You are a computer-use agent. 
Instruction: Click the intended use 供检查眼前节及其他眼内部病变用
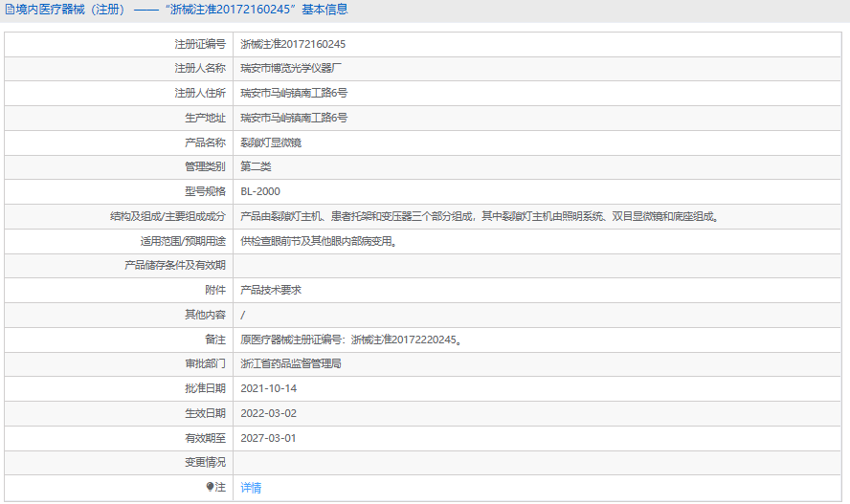(320, 241)
